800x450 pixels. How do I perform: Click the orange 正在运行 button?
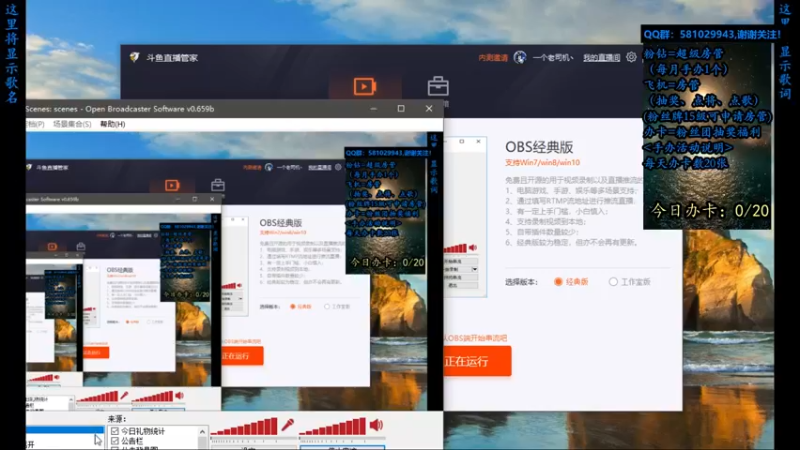point(478,361)
